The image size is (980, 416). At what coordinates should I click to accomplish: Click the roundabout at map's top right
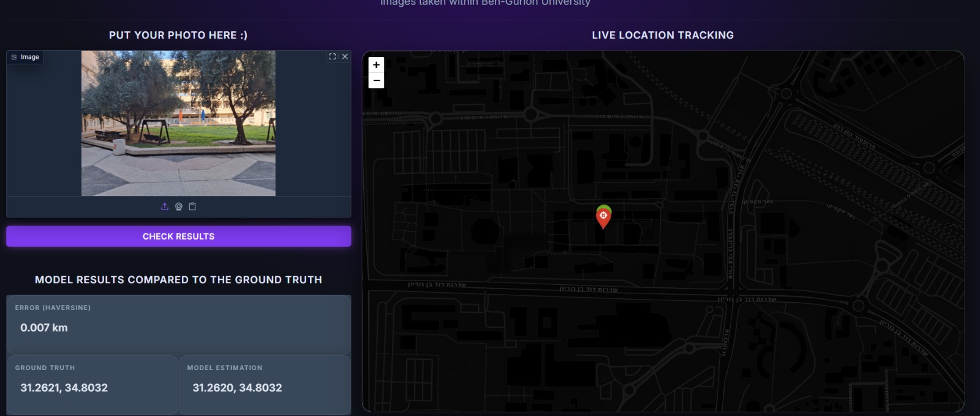[x=786, y=94]
